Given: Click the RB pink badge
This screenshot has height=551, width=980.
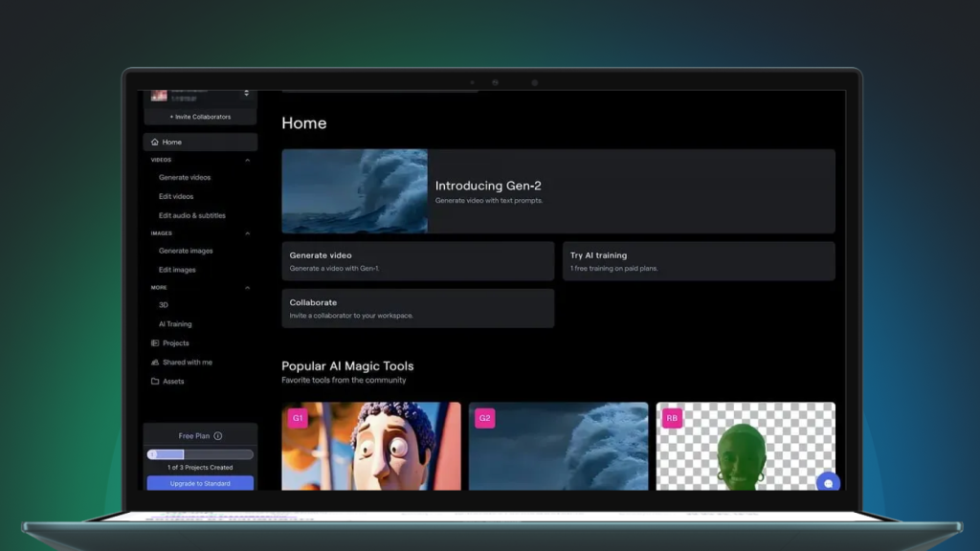Looking at the screenshot, I should tap(672, 418).
